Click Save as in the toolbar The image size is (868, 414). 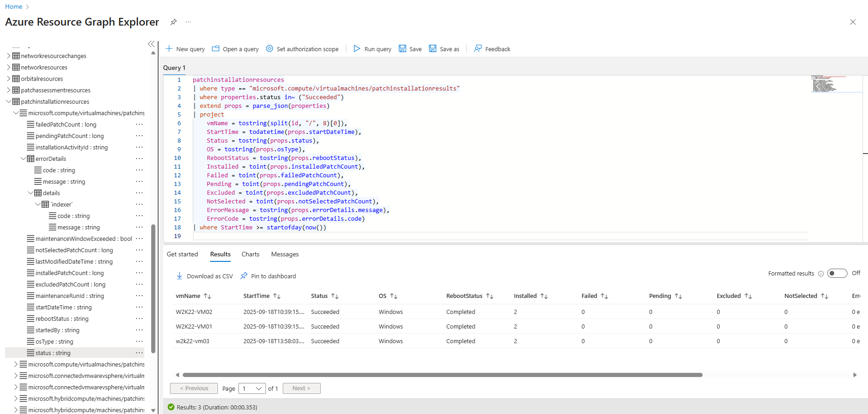point(444,49)
